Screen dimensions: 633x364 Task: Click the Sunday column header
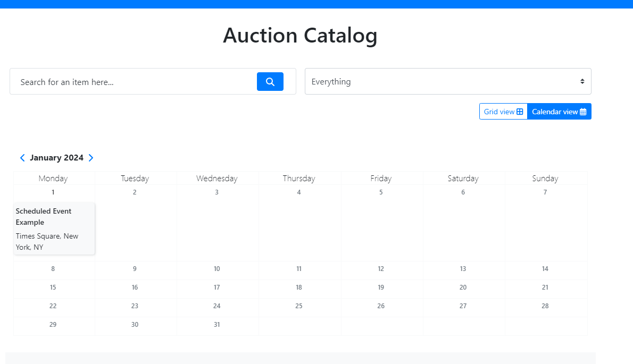click(545, 179)
